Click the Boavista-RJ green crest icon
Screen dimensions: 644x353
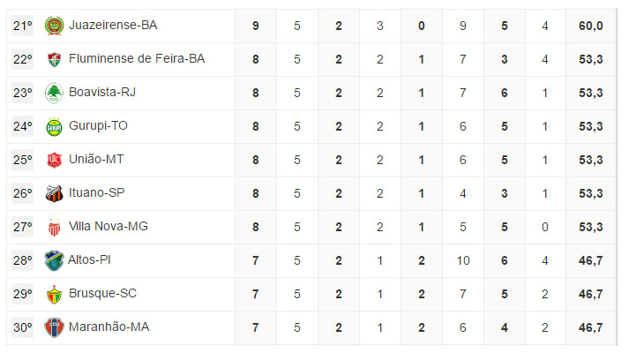coord(54,93)
